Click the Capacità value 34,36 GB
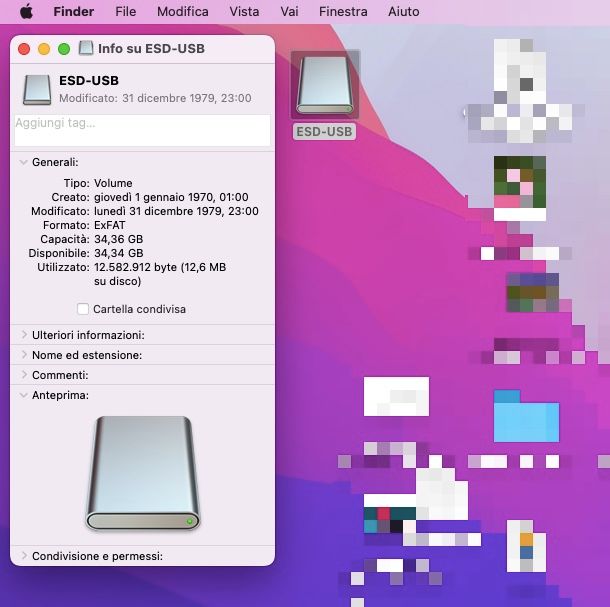Viewport: 610px width, 607px height. 119,239
